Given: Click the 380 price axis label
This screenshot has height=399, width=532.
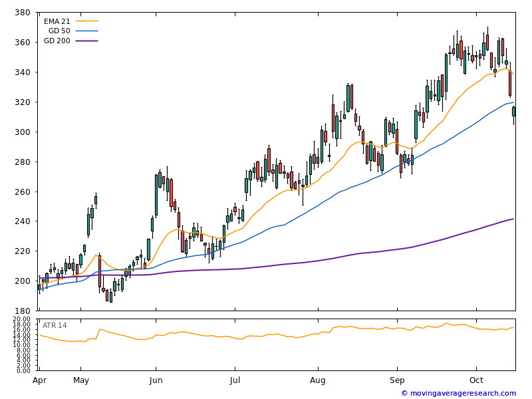Looking at the screenshot, I should point(23,13).
